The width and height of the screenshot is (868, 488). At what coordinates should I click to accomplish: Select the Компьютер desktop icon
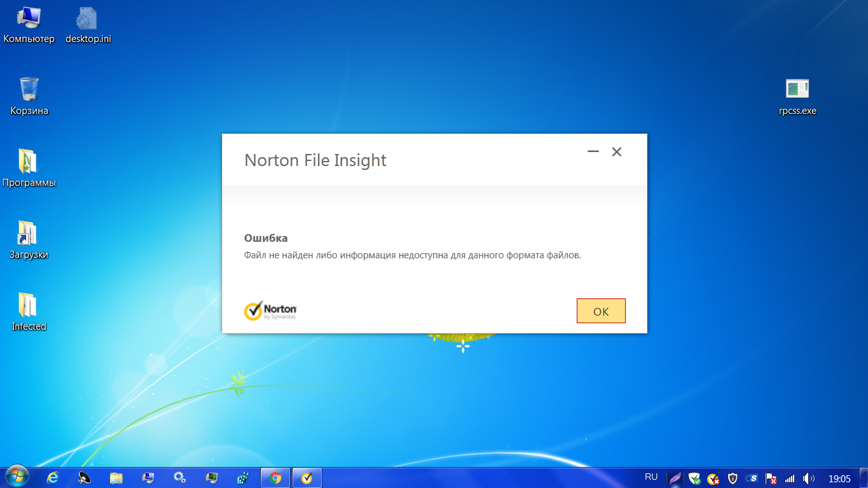pyautogui.click(x=29, y=25)
